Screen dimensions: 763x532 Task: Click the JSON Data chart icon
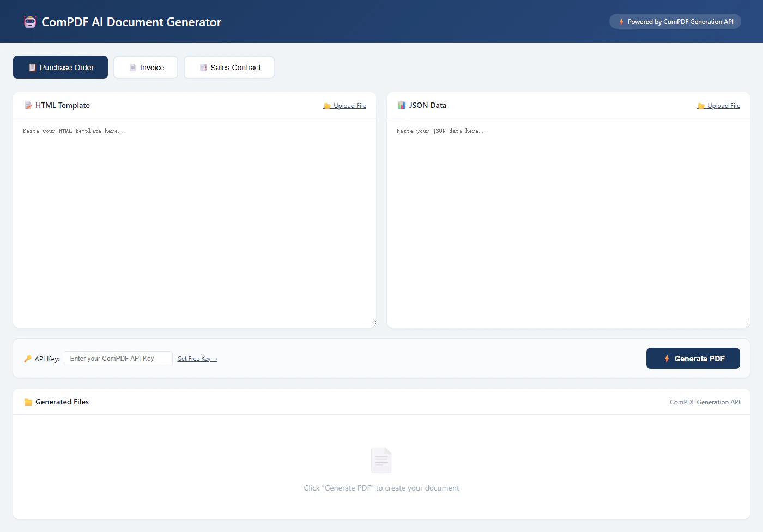[x=402, y=106]
